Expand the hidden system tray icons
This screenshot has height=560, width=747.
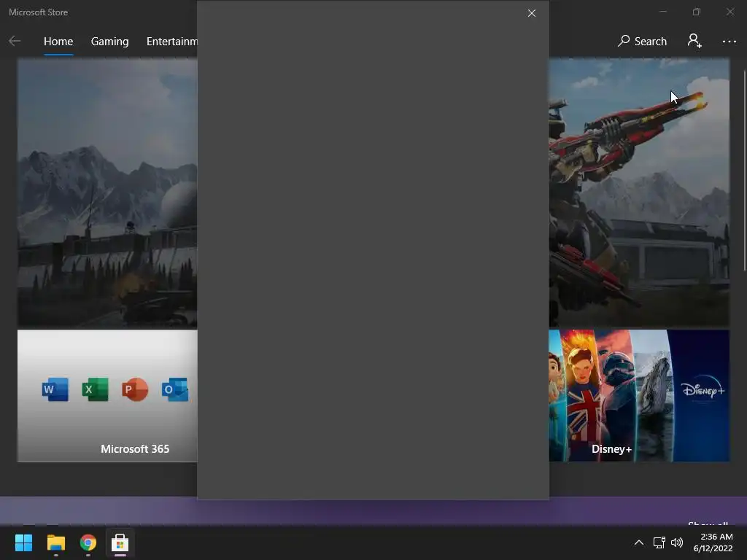(x=639, y=542)
